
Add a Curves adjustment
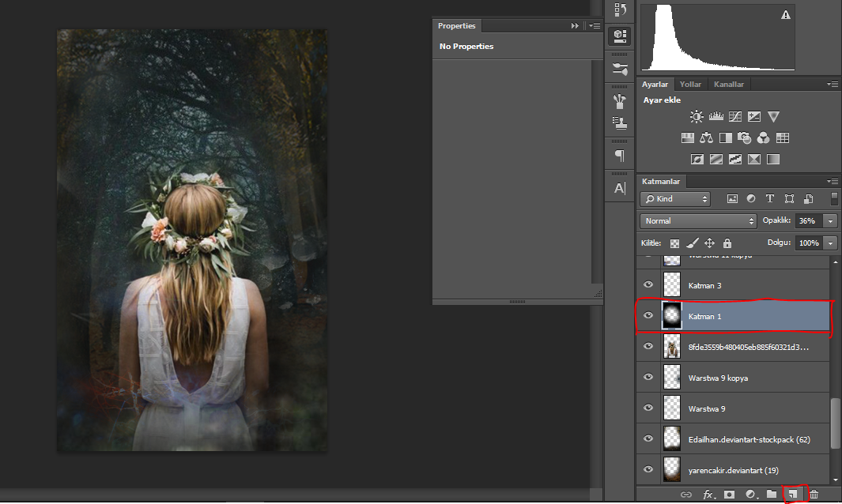tap(735, 116)
